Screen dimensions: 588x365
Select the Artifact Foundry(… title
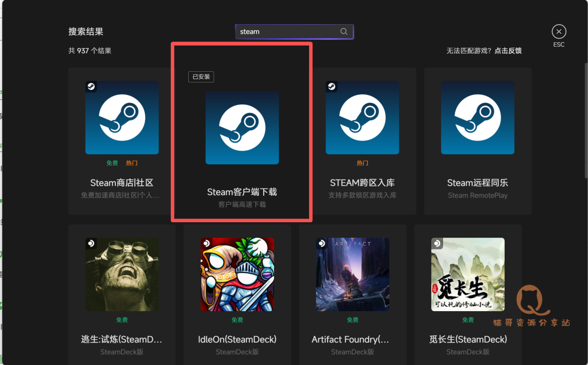[351, 339]
